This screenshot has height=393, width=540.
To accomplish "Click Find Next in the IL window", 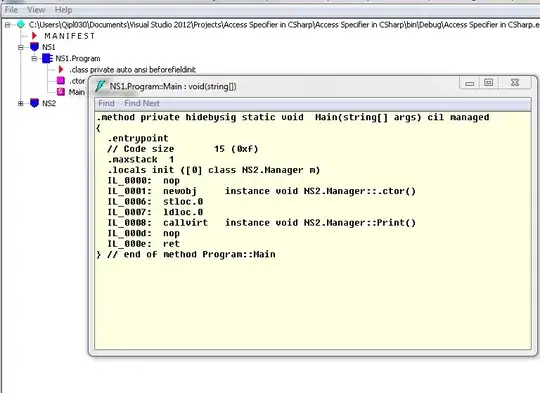I will [x=142, y=103].
